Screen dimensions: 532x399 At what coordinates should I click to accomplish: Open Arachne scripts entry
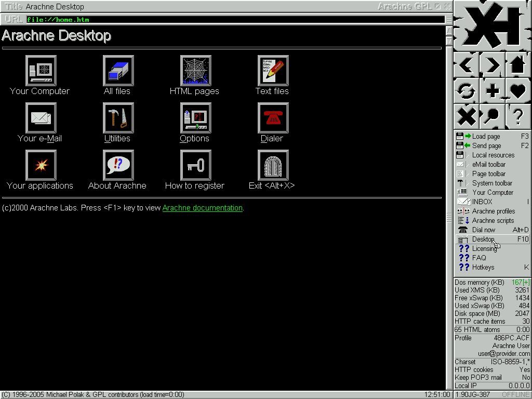point(493,220)
